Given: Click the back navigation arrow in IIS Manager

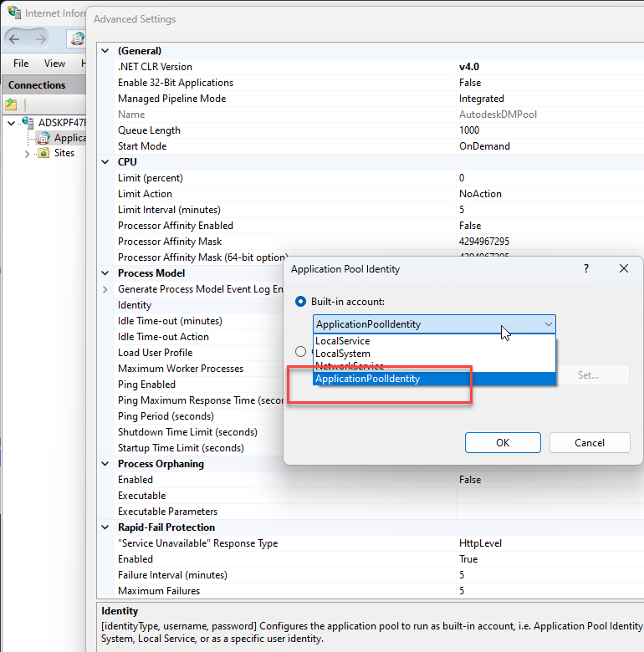Looking at the screenshot, I should pyautogui.click(x=14, y=39).
